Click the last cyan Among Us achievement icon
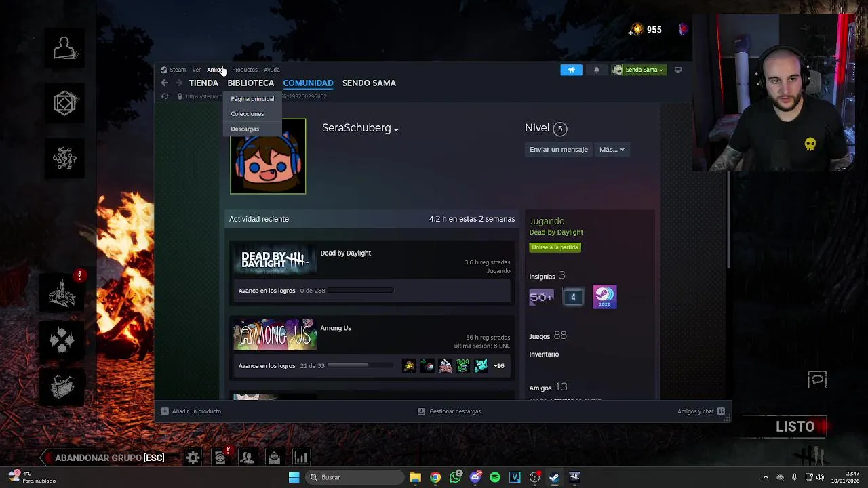 pyautogui.click(x=481, y=366)
